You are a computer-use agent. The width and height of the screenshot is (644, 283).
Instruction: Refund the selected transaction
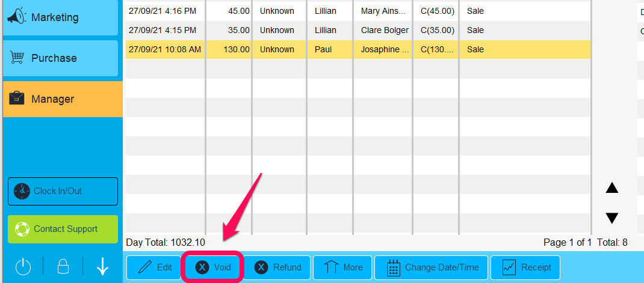pos(277,268)
